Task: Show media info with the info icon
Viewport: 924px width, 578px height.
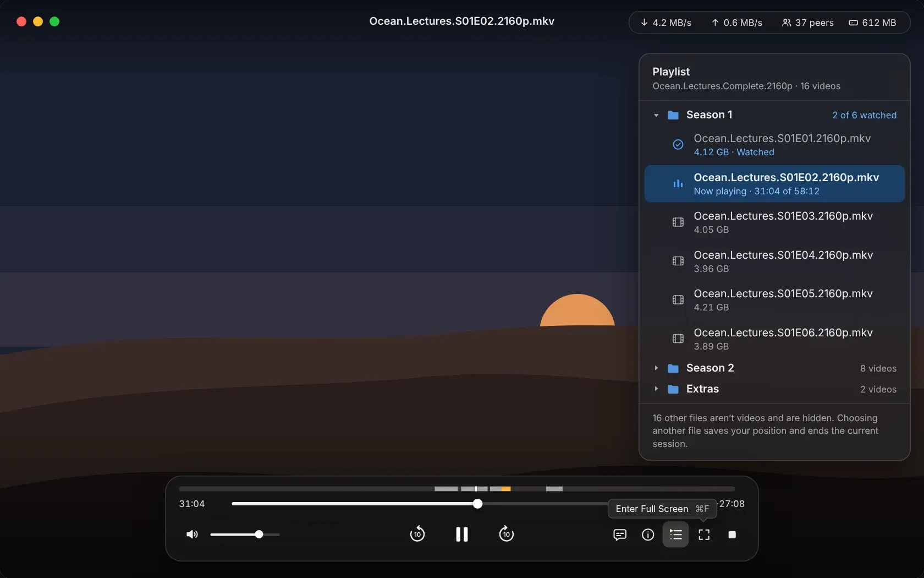Action: click(x=648, y=535)
